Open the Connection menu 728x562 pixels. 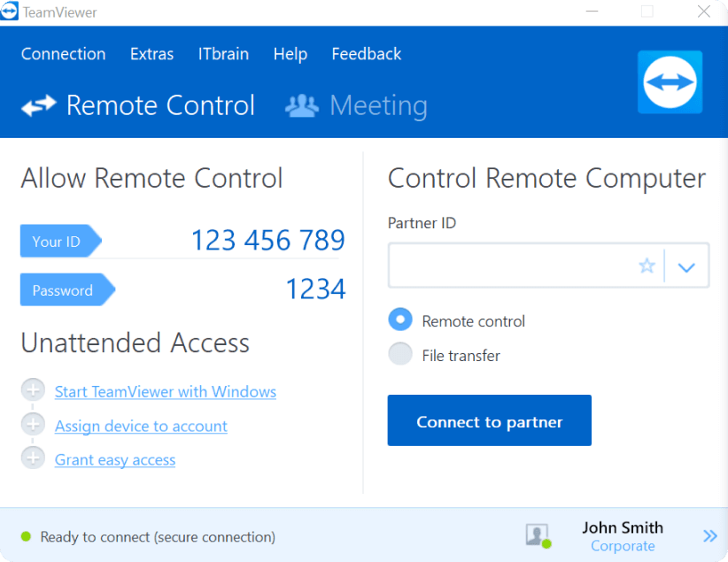coord(63,54)
